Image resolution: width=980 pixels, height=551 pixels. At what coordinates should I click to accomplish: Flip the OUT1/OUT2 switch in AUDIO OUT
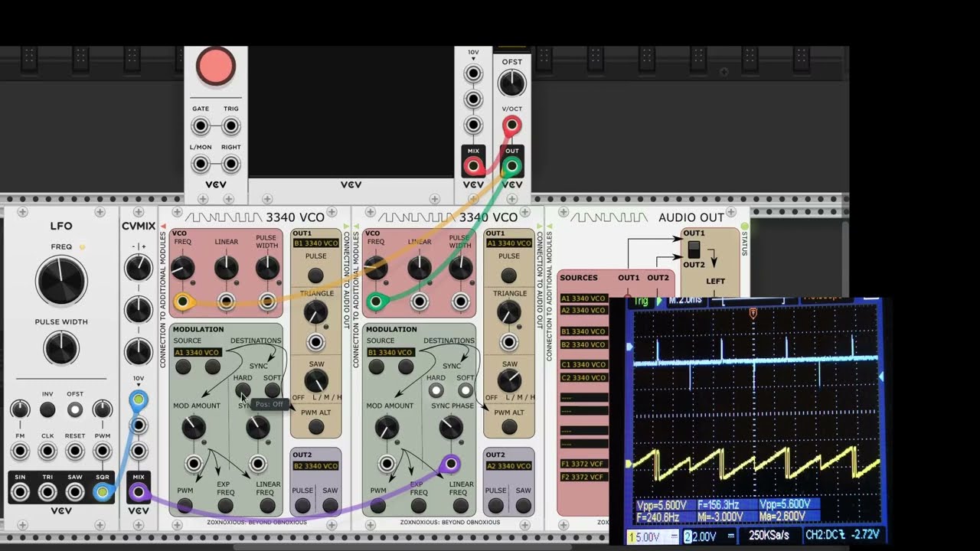pos(694,249)
